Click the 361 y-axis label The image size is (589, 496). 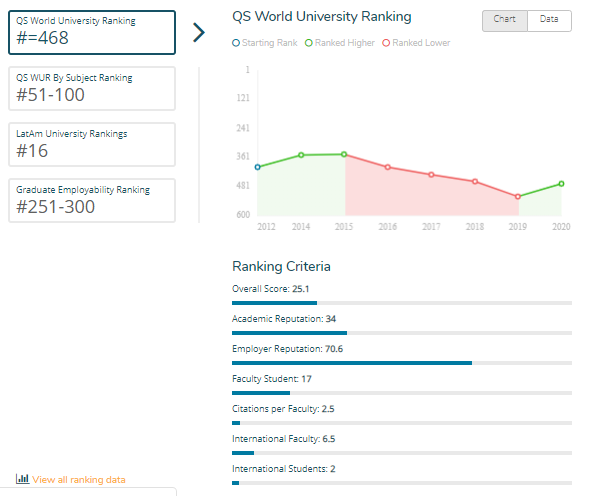coord(243,156)
